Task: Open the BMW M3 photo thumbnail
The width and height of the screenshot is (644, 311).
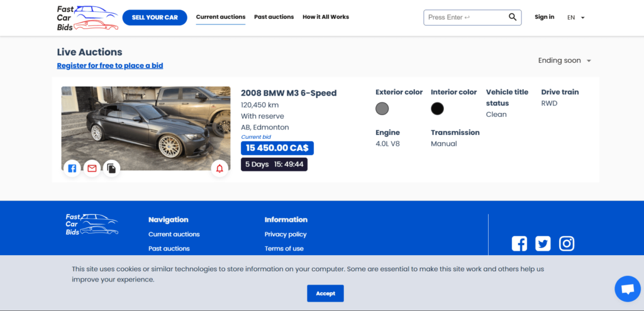Action: 146,128
